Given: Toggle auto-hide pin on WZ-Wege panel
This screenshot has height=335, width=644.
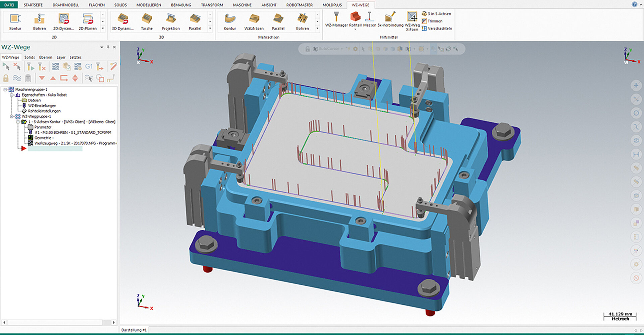Looking at the screenshot, I should (107, 47).
